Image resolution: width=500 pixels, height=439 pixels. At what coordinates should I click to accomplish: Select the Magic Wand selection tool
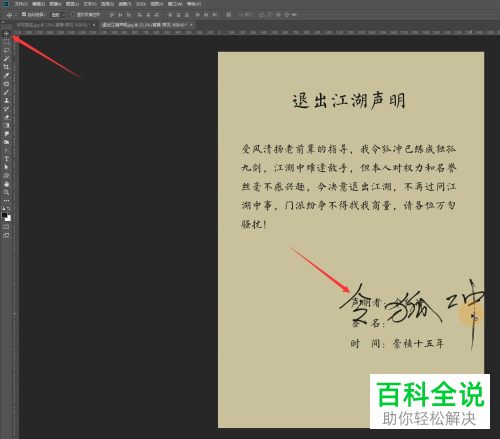(x=6, y=59)
